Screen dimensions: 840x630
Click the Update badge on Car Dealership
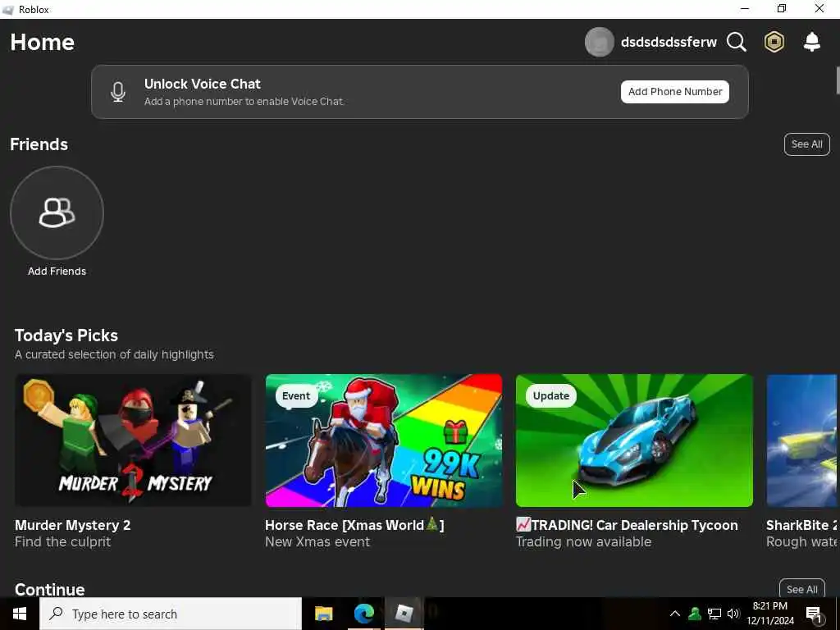tap(550, 396)
